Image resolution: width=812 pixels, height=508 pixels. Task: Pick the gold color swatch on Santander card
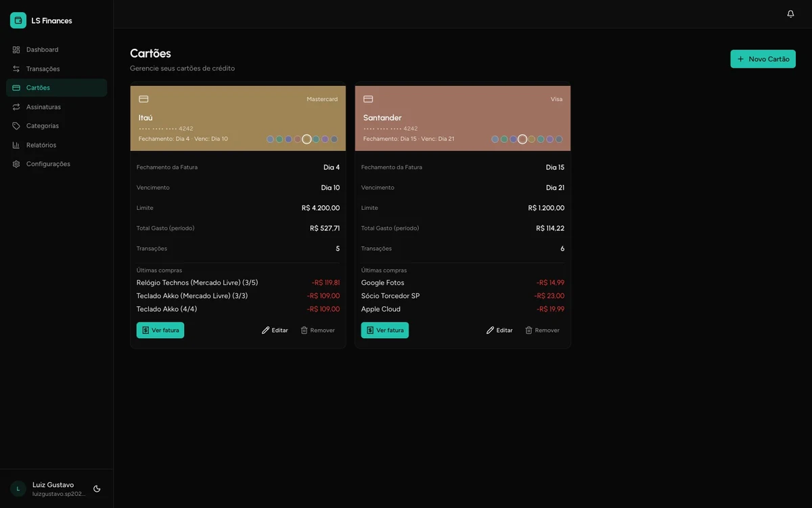pos(531,139)
